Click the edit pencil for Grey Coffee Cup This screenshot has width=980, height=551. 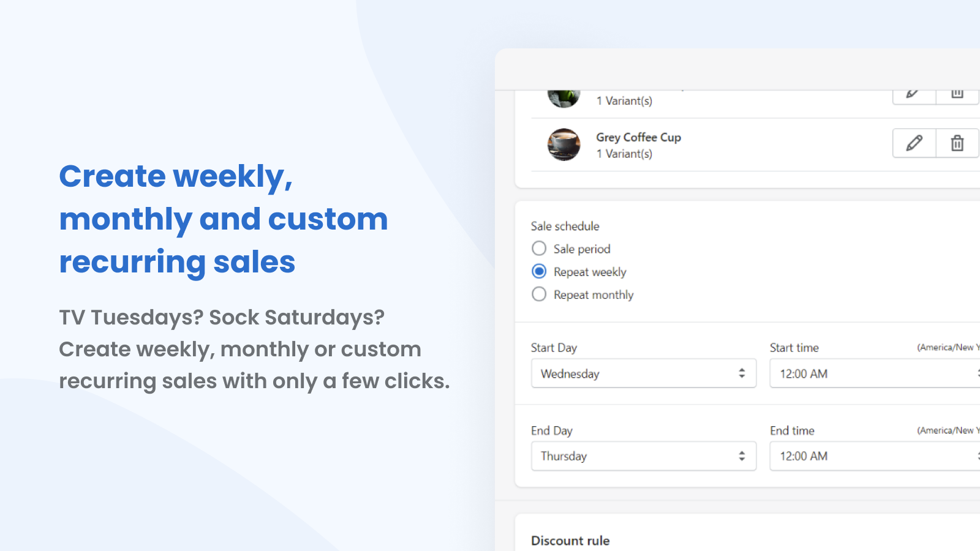click(x=914, y=143)
